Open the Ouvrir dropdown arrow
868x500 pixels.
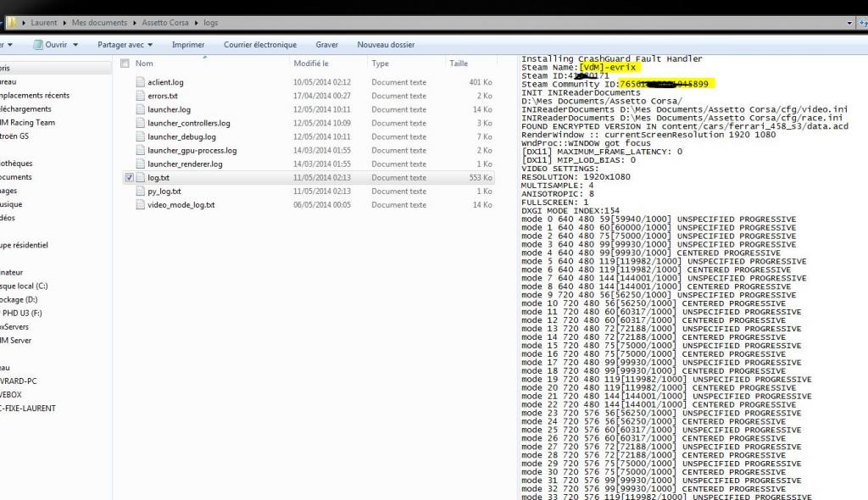(x=75, y=45)
